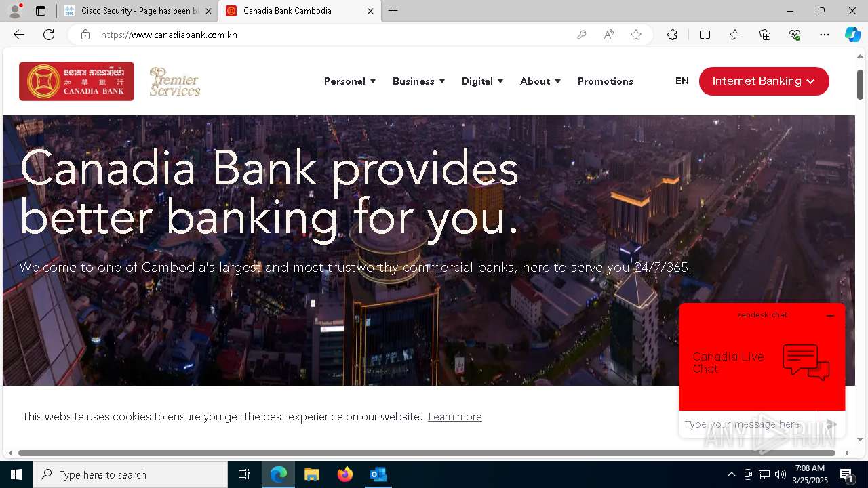Send the chat message arrow

tap(831, 424)
